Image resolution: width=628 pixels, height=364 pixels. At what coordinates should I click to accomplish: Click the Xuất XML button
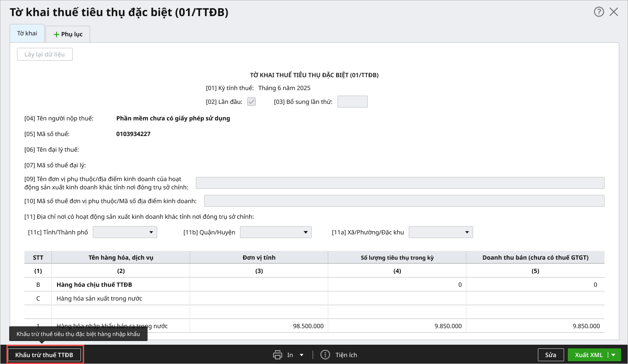(588, 355)
